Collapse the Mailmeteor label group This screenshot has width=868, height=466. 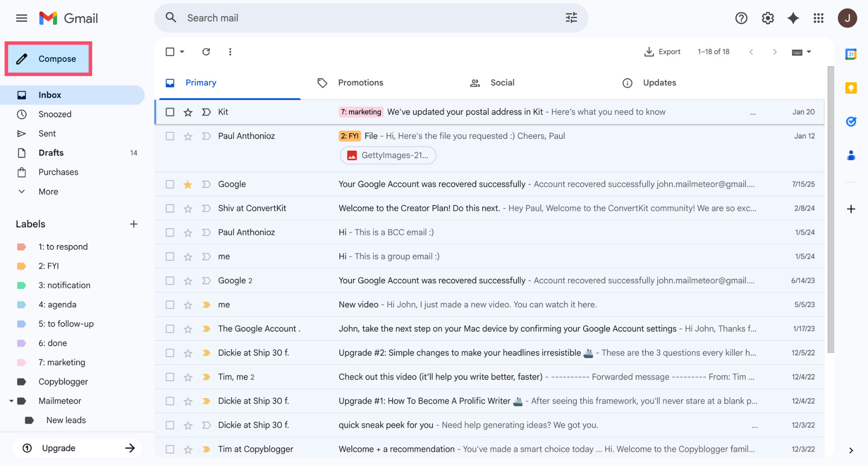click(x=12, y=401)
